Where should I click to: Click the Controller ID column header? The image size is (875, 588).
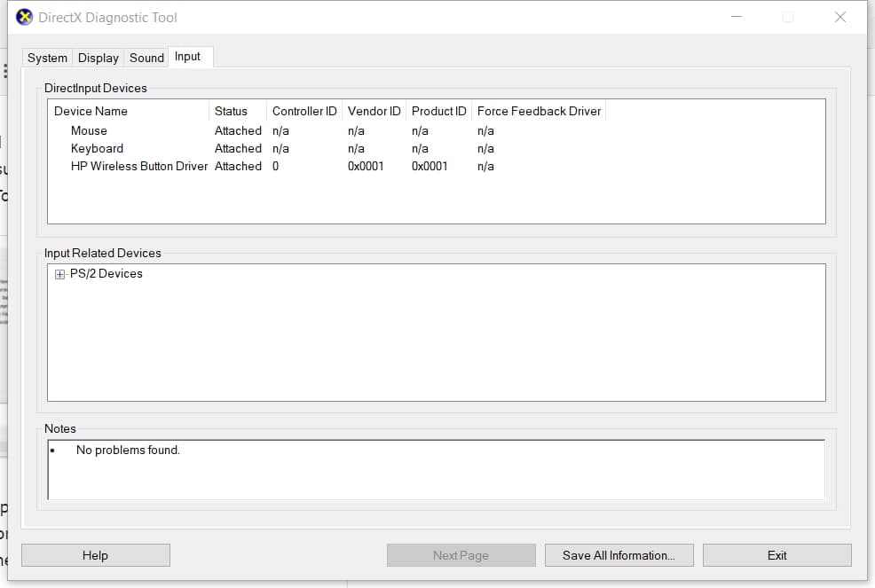(x=304, y=111)
